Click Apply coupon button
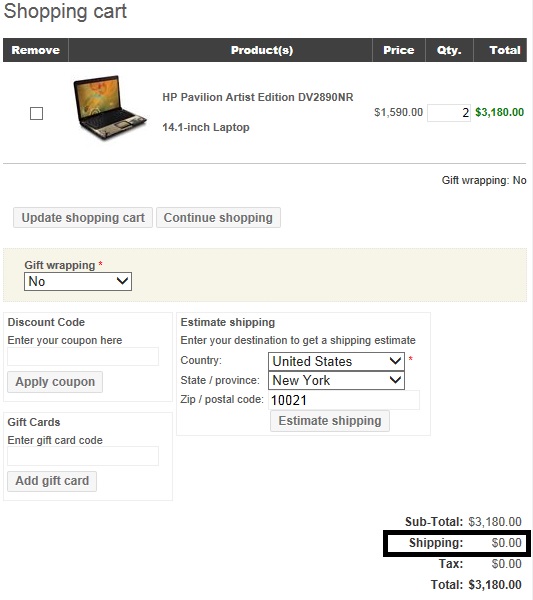This screenshot has width=533, height=600. pos(55,382)
